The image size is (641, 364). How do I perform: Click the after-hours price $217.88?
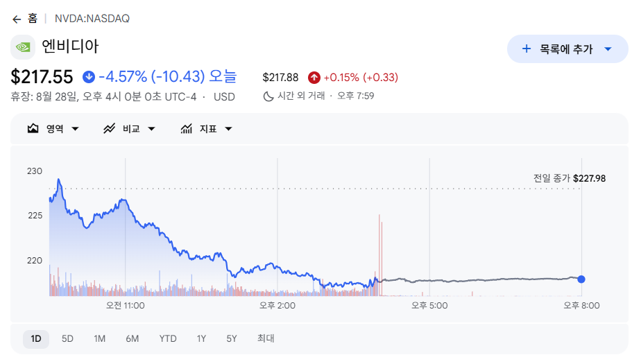click(280, 77)
